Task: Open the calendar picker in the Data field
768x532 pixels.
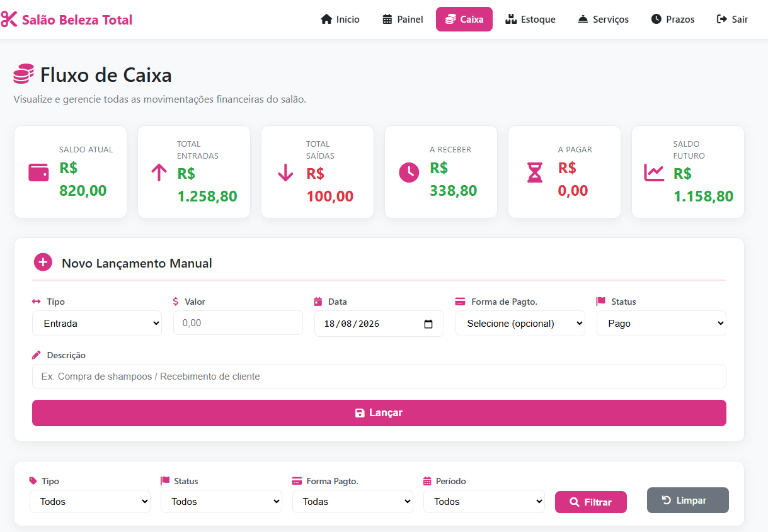Action: (428, 324)
